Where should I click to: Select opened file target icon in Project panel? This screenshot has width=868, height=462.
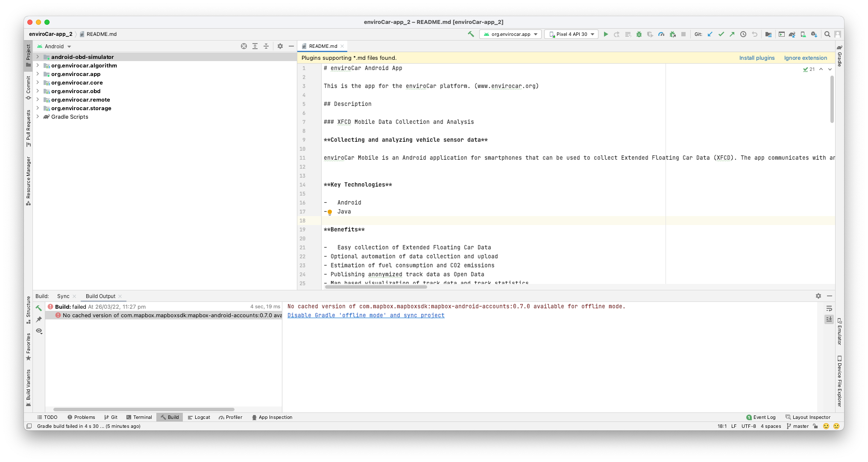[244, 46]
